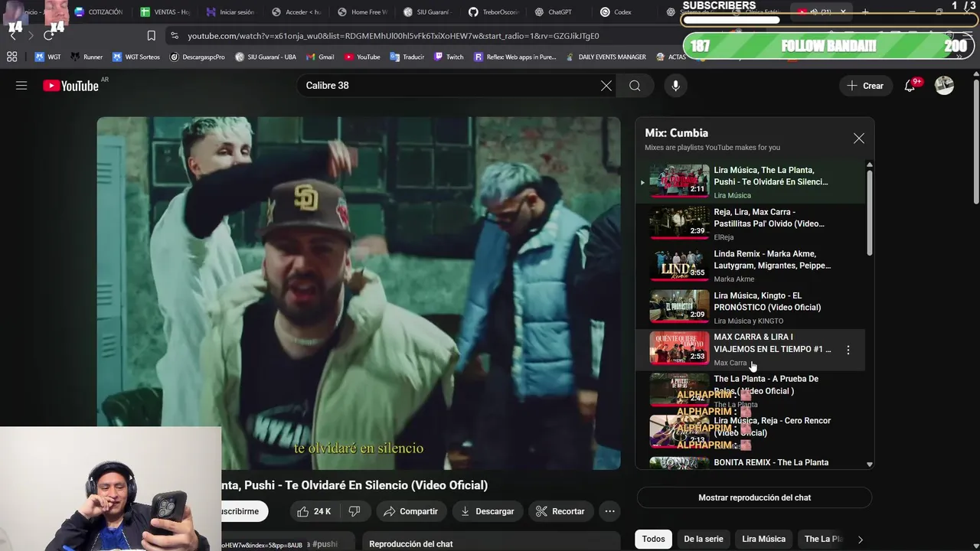980x551 pixels.
Task: Switch to the Home Free W browser tab
Action: 362,12
